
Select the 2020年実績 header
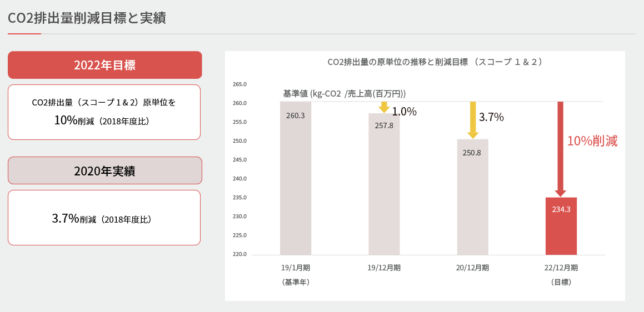pos(104,170)
